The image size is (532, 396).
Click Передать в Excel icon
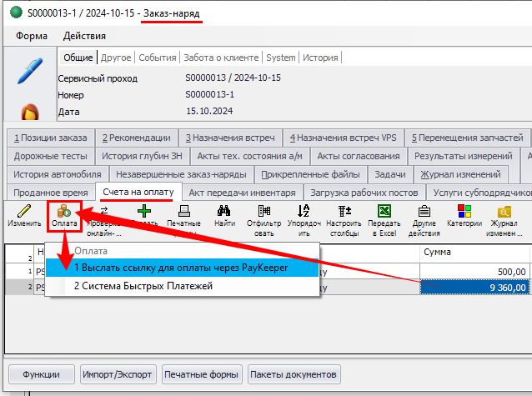point(384,212)
